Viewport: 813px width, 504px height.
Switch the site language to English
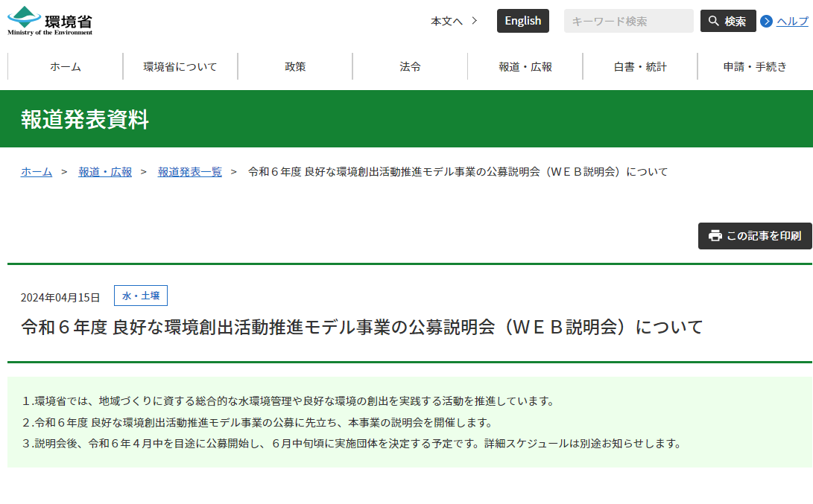522,21
